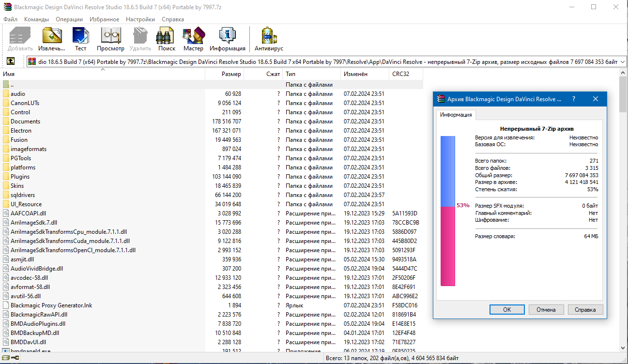Open the Настройки menu
The height and width of the screenshot is (364, 628).
pyautogui.click(x=140, y=19)
